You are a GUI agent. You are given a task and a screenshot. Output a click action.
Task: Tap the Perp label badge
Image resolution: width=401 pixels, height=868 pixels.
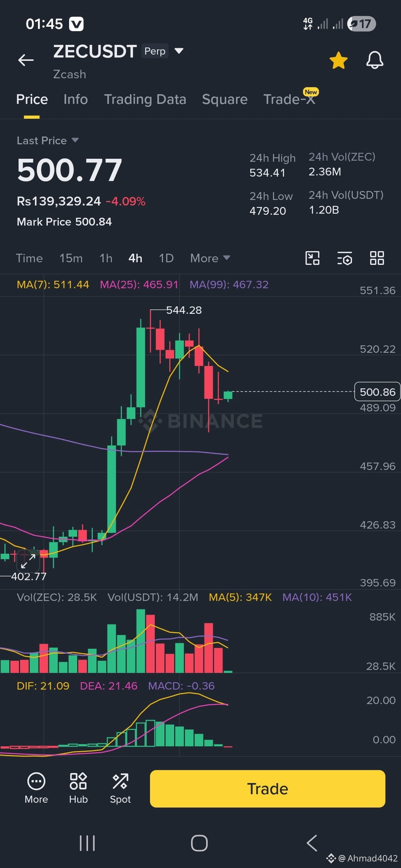coord(155,51)
